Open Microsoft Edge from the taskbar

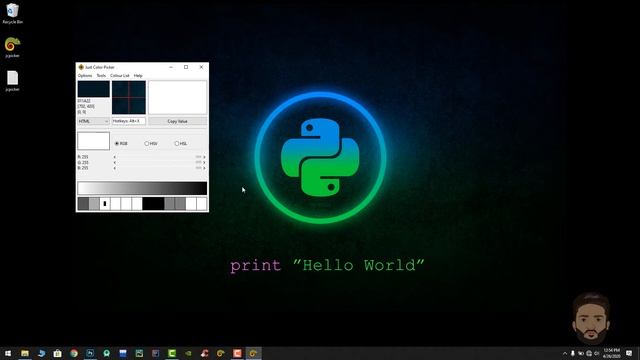(41, 353)
